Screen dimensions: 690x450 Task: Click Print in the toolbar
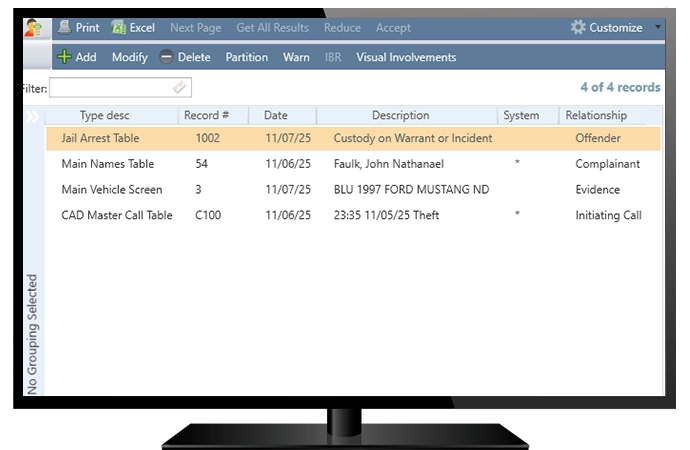pyautogui.click(x=88, y=28)
